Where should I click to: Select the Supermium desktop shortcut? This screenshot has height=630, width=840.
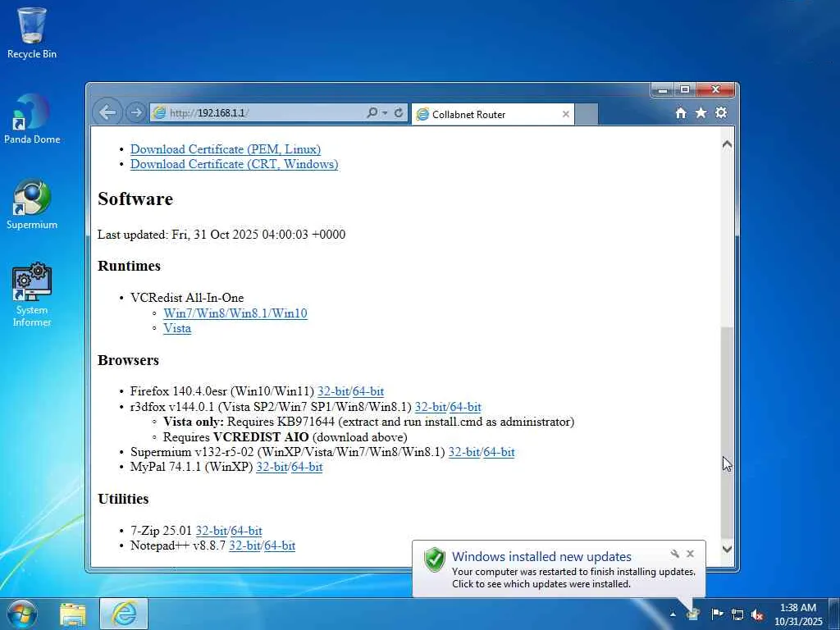click(x=32, y=204)
